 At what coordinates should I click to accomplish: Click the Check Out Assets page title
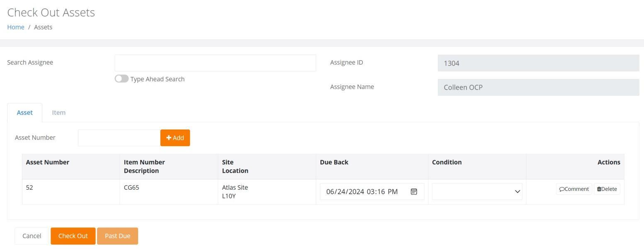pyautogui.click(x=51, y=12)
